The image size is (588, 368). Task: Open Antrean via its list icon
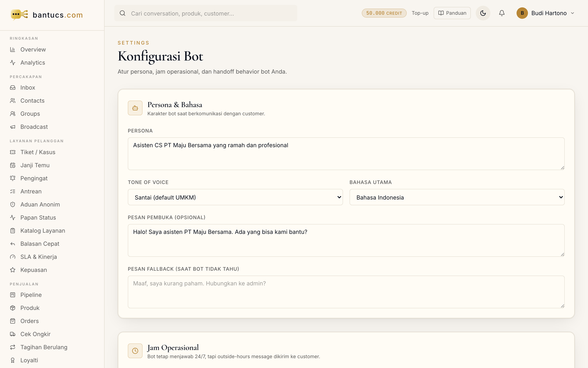click(13, 192)
